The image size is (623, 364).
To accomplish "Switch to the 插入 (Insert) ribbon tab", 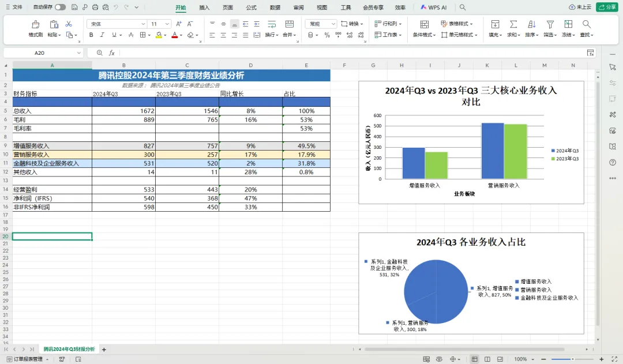I will (204, 7).
